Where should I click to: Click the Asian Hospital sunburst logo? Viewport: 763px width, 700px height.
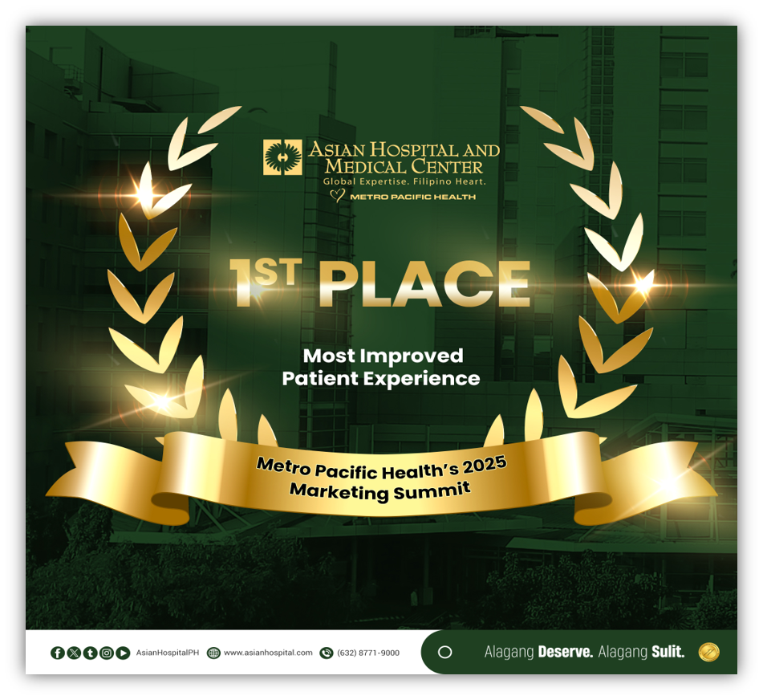coord(282,157)
